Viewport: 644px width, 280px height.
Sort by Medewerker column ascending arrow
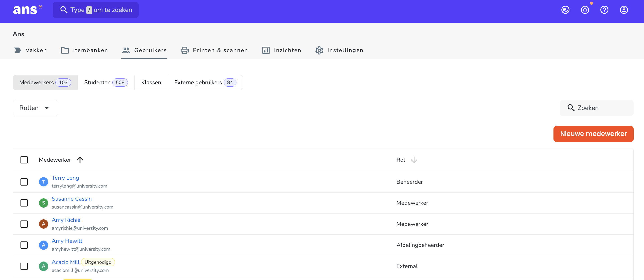click(80, 160)
